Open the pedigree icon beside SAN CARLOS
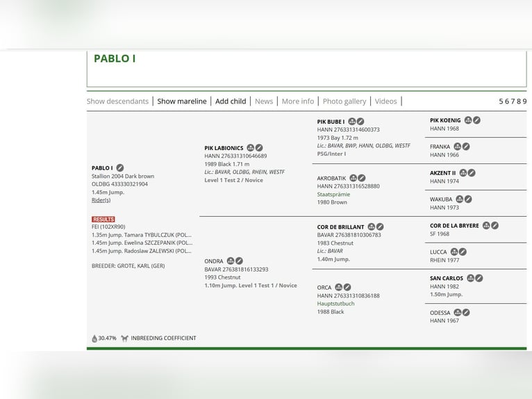This screenshot has height=399, width=532. point(470,278)
